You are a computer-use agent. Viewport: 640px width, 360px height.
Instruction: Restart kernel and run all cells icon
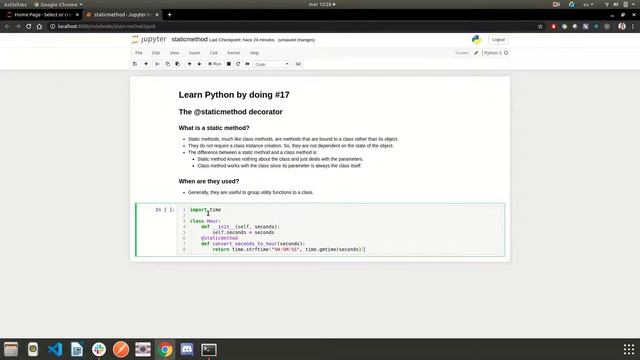(247, 64)
